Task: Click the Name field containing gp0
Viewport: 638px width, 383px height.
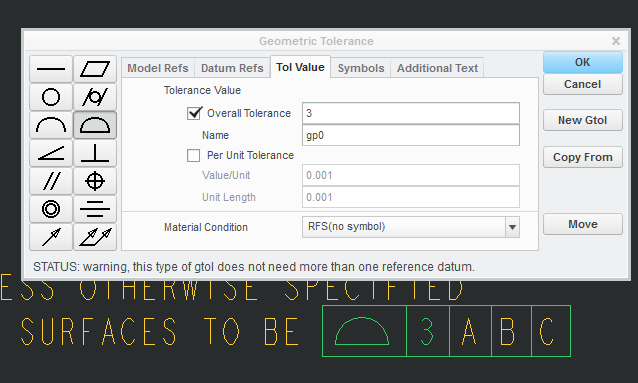Action: pyautogui.click(x=411, y=135)
